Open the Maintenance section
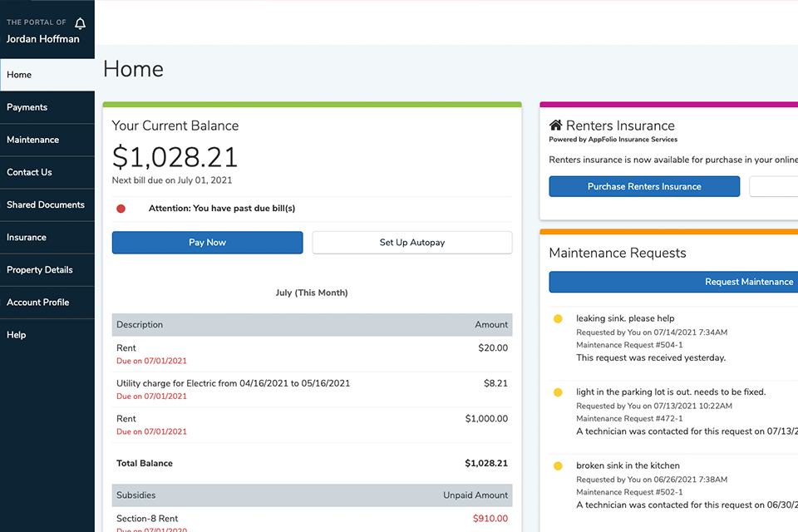This screenshot has height=532, width=798. [33, 140]
